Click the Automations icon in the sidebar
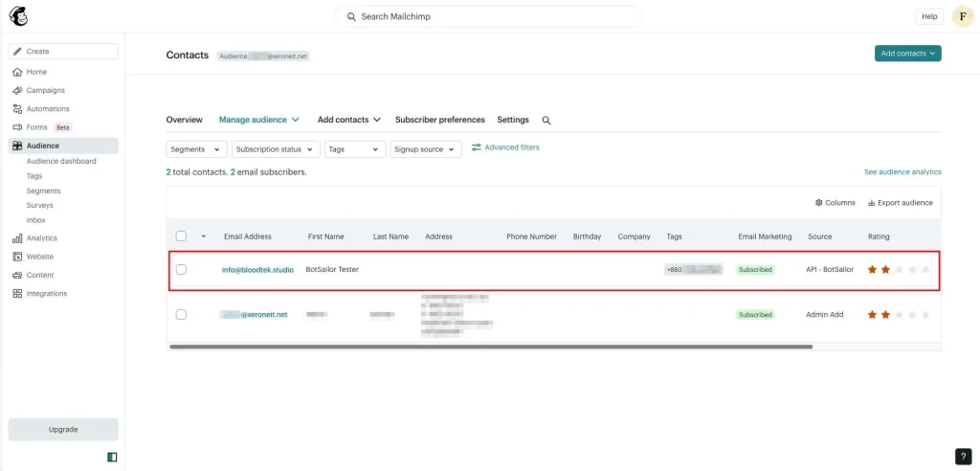Screen dimensions: 980x471 point(17,109)
